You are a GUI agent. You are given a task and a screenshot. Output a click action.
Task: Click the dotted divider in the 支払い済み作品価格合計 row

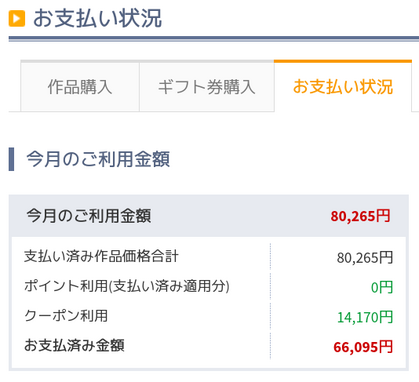(270, 257)
